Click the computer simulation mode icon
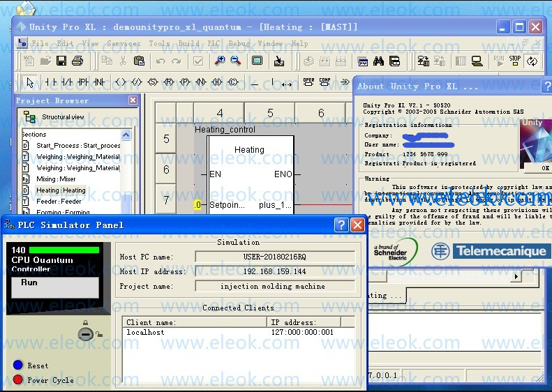 [477, 61]
